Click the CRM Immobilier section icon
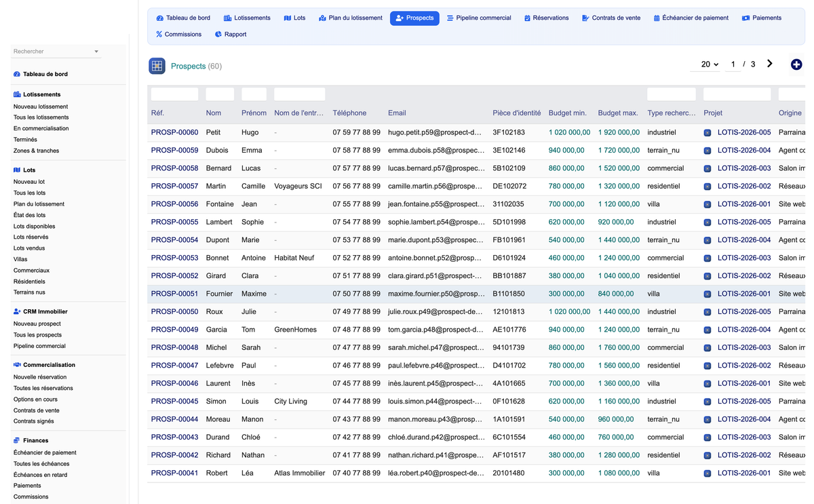Image resolution: width=814 pixels, height=504 pixels. [17, 311]
